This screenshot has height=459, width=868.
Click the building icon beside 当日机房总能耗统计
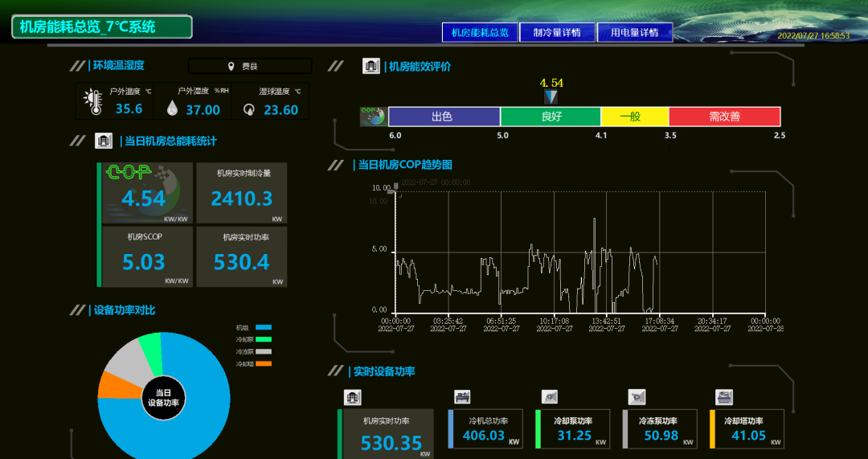(104, 141)
